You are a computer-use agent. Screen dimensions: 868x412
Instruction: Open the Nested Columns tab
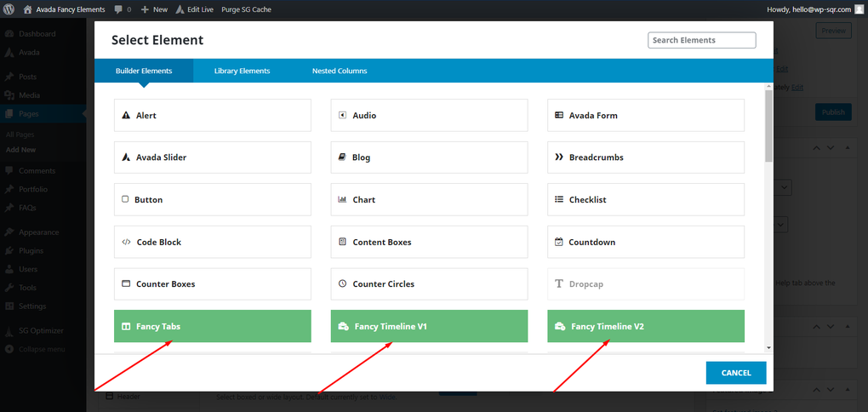coord(340,71)
